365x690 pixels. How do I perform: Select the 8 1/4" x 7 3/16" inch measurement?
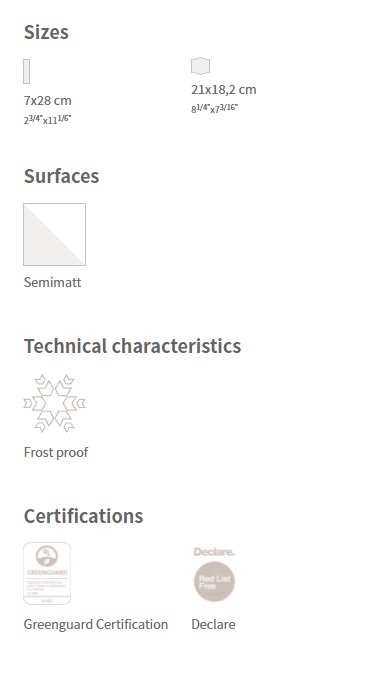(214, 109)
